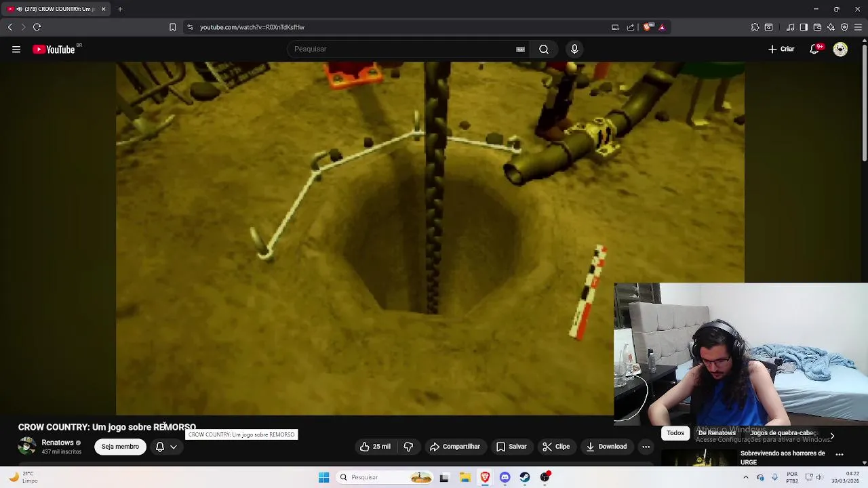The image size is (868, 488).
Task: Open the browser main menu
Action: point(858,27)
